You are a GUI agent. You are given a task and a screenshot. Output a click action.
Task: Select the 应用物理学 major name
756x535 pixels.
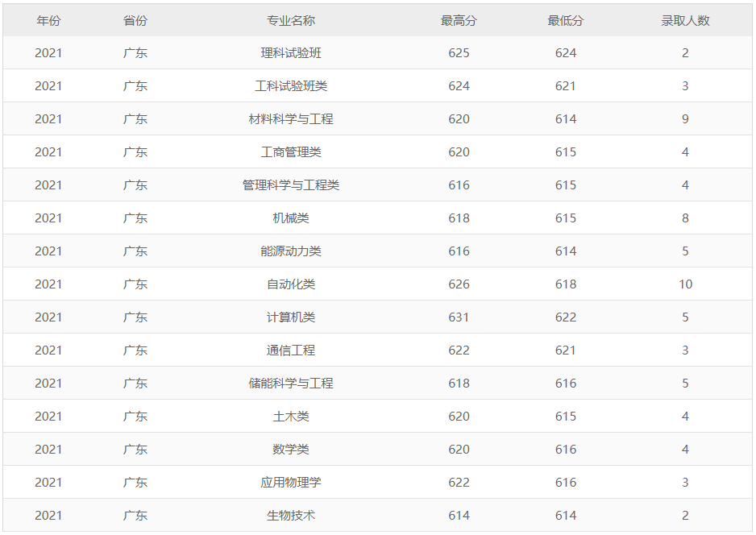tap(291, 483)
